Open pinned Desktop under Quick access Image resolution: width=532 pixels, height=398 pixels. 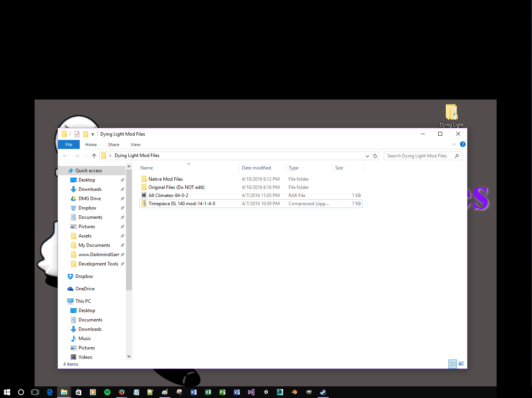pyautogui.click(x=87, y=180)
